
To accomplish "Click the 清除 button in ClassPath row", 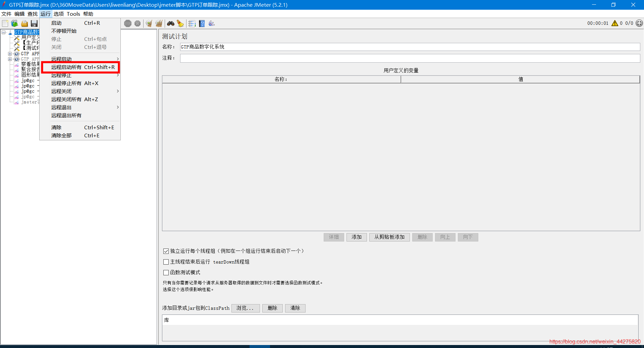I will (295, 308).
